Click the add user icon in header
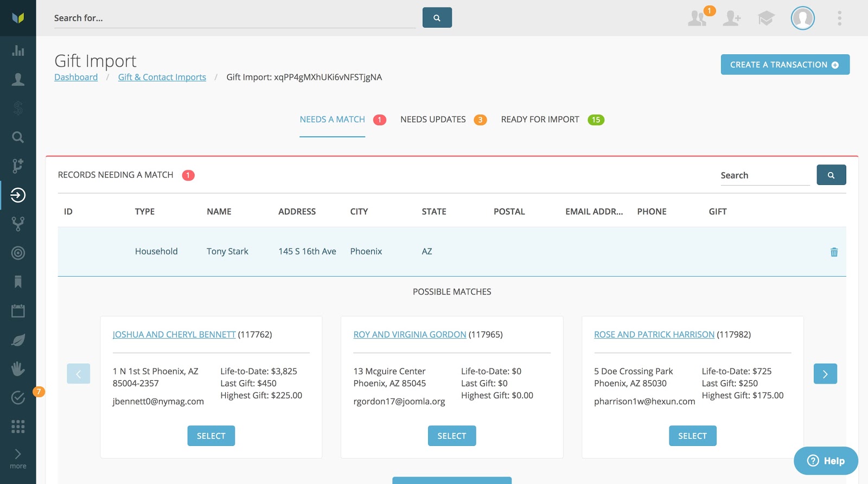This screenshot has width=868, height=484. click(x=732, y=18)
